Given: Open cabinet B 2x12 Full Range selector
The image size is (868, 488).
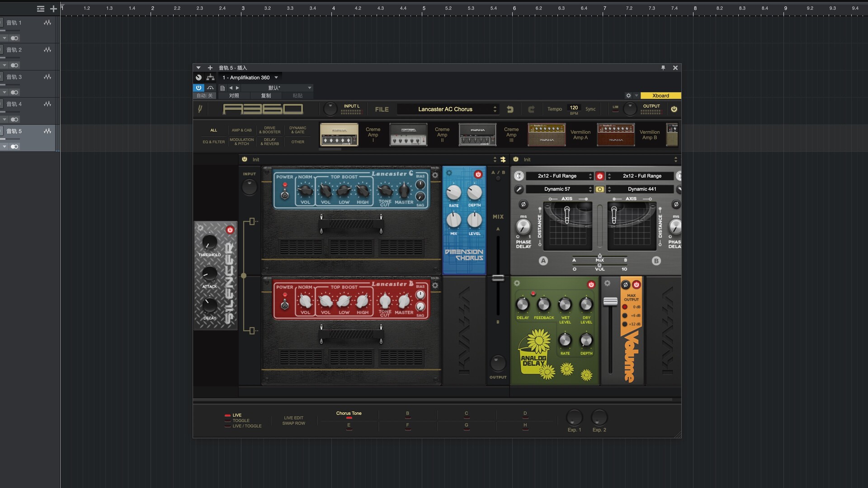Looking at the screenshot, I should [640, 176].
